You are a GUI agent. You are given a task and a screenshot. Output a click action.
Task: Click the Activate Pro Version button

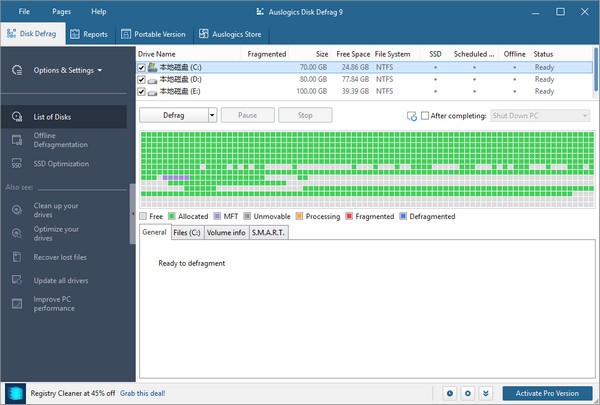(547, 393)
